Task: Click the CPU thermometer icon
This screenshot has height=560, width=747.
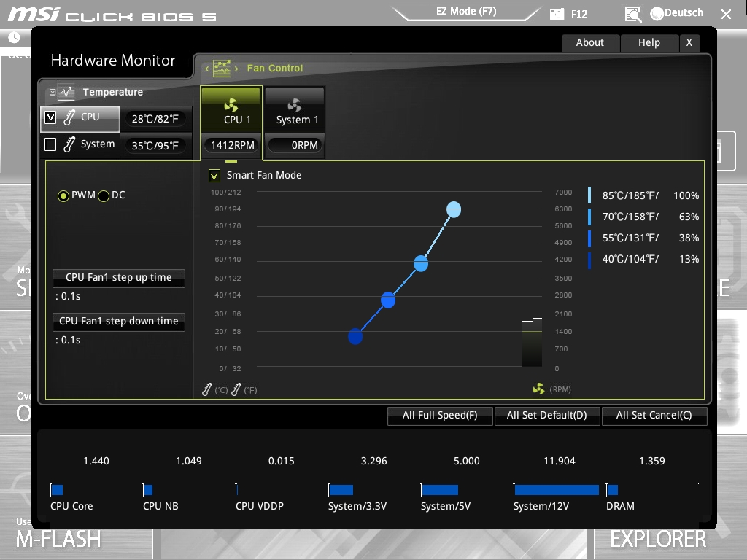Action: click(x=69, y=117)
